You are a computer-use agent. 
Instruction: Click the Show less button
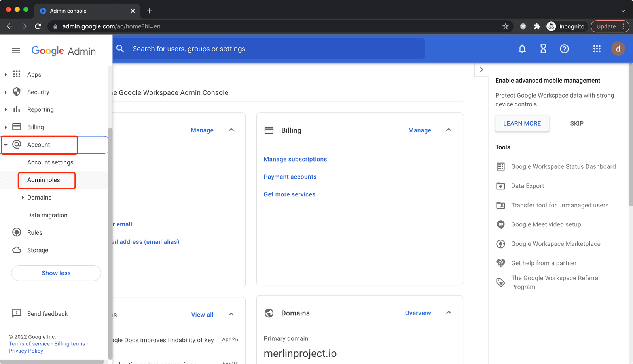56,273
